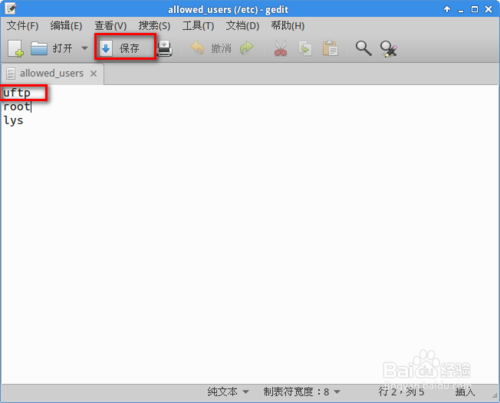Copy selection with the copy icon
The width and height of the screenshot is (500, 403).
pyautogui.click(x=305, y=49)
